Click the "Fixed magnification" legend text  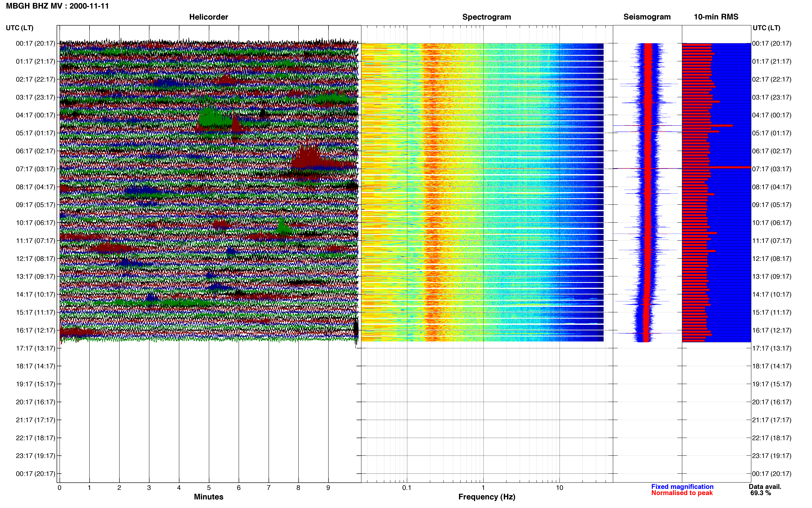point(682,486)
